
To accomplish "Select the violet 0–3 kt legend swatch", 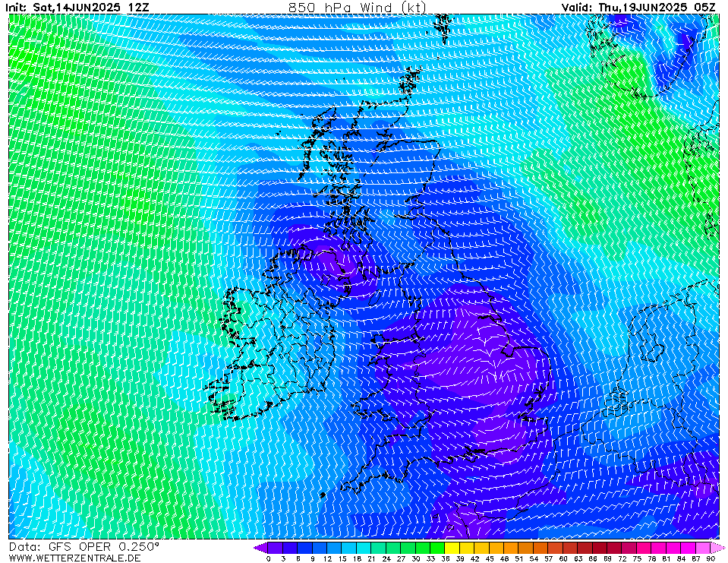I will (276, 548).
